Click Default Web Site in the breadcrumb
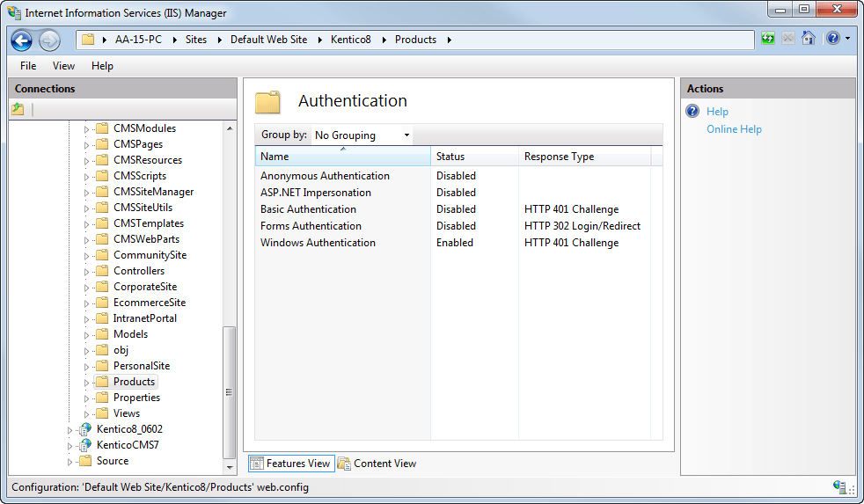The width and height of the screenshot is (864, 504). point(268,40)
